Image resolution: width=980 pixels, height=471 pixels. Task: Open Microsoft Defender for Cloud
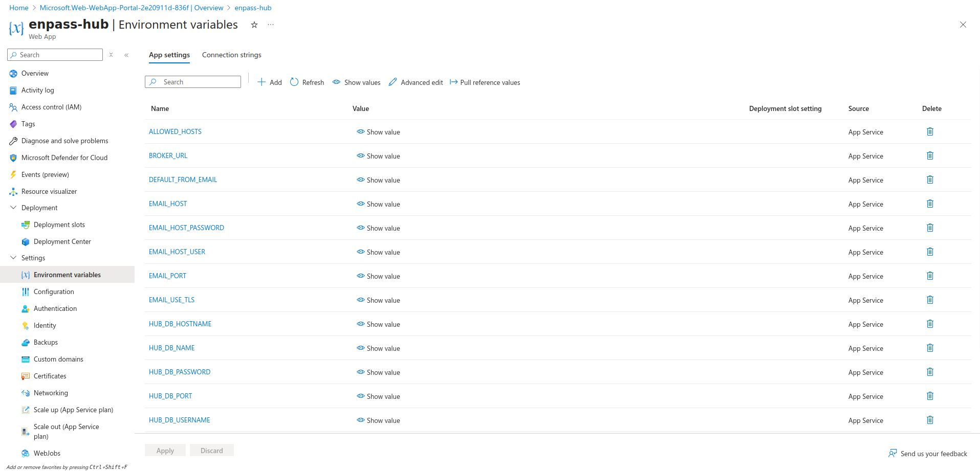pos(64,158)
